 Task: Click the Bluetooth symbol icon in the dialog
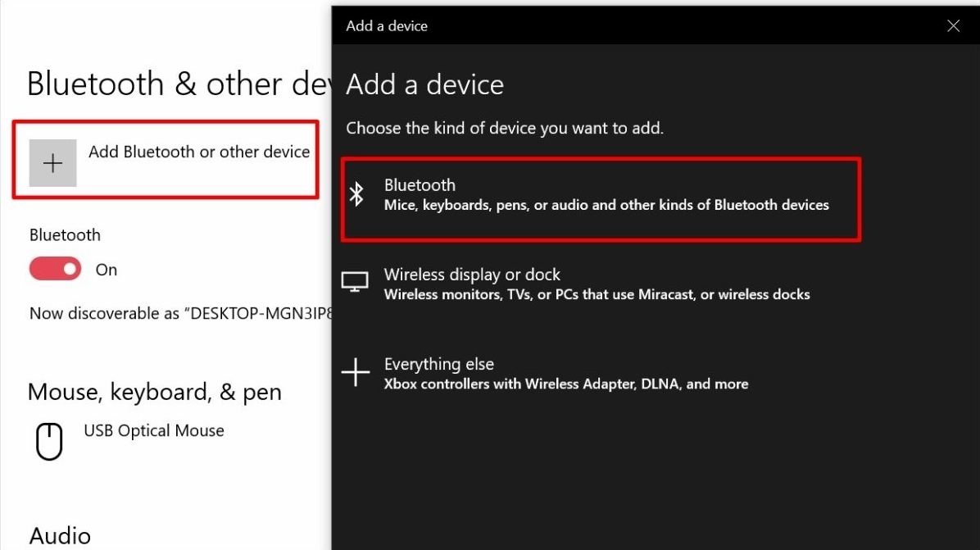tap(356, 194)
